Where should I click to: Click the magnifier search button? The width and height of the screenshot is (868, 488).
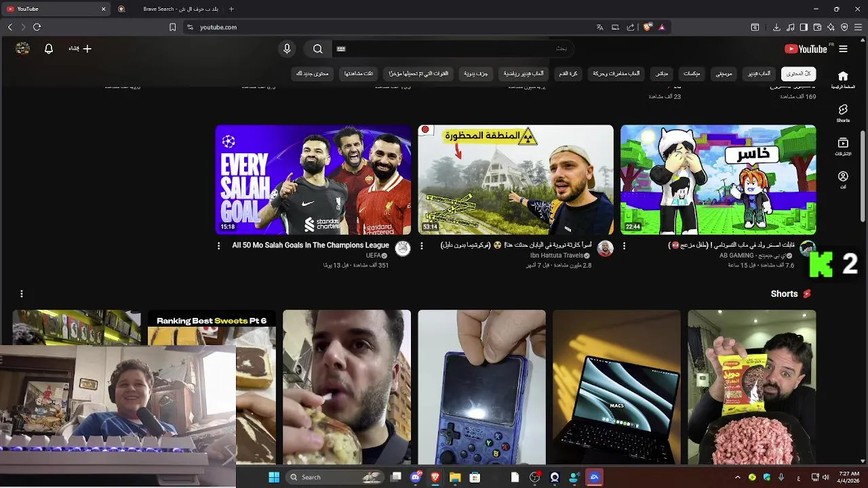317,49
